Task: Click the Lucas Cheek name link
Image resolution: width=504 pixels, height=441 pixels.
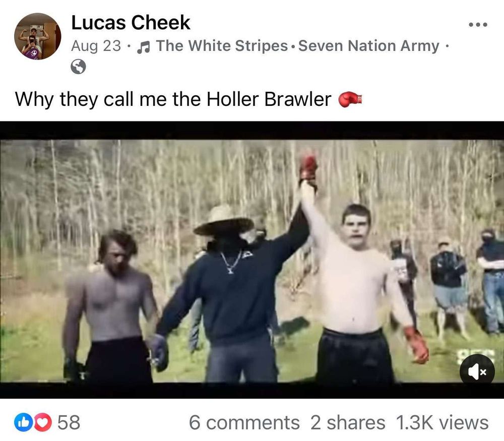Action: coord(131,23)
